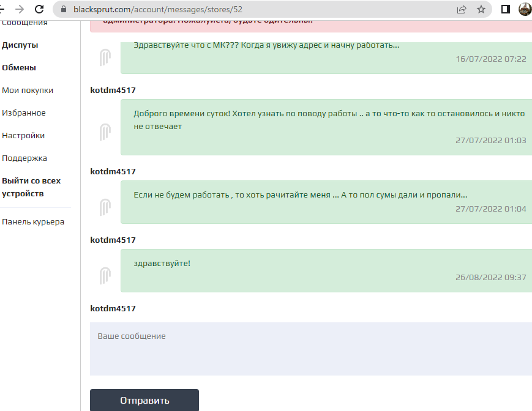The image size is (532, 411).
Task: Click 'Выйти со всех устройств'
Action: coord(31,187)
